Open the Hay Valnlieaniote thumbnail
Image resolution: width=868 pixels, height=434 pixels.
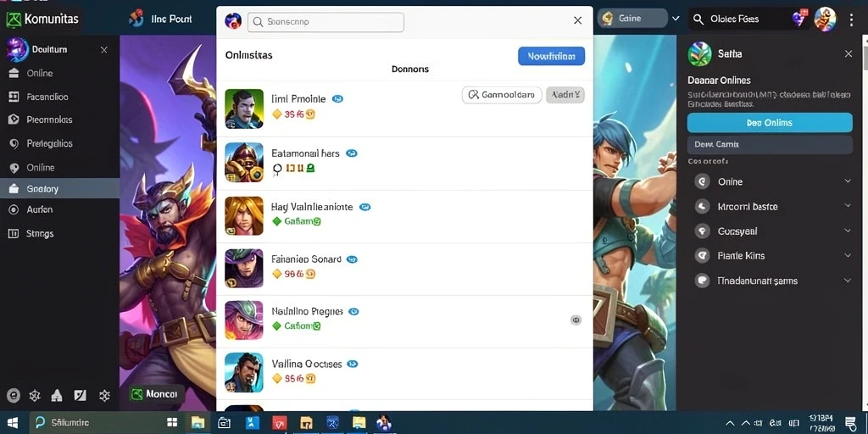tap(244, 215)
